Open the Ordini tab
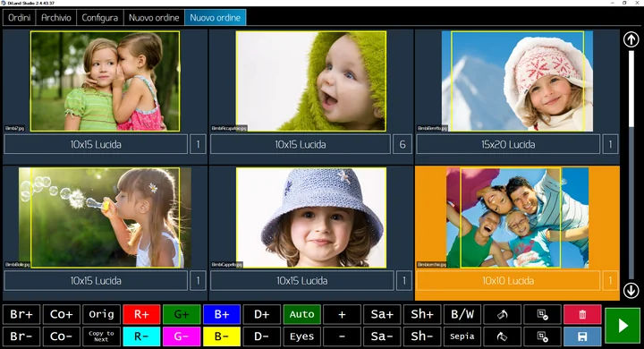 coord(20,18)
